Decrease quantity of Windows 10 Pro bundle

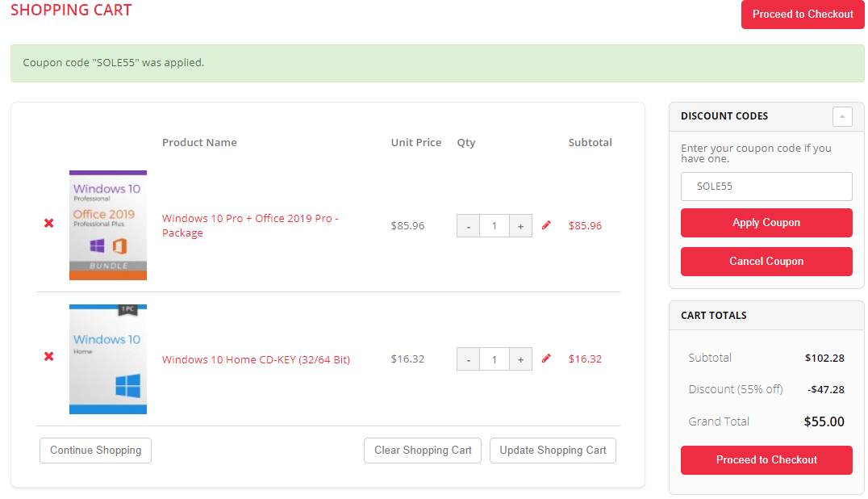(x=468, y=226)
